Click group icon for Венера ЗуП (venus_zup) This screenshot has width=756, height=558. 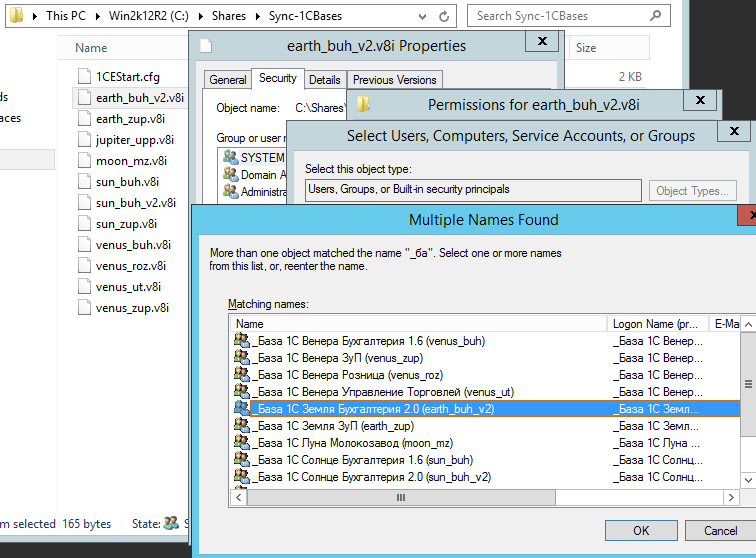click(x=242, y=357)
